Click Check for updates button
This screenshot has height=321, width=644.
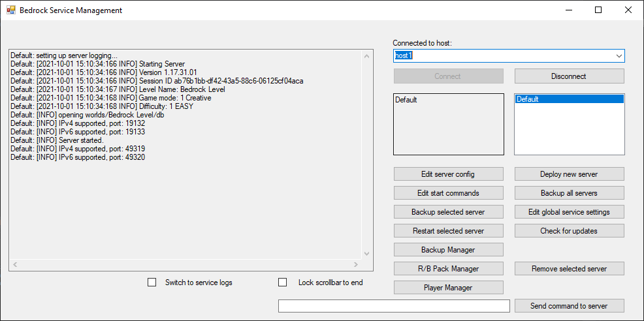coord(570,231)
